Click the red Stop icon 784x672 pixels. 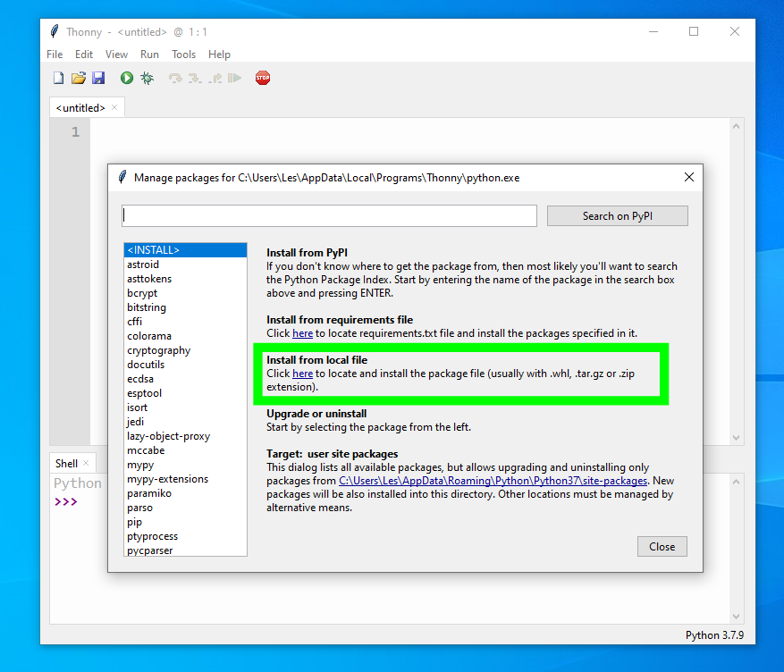coord(263,78)
